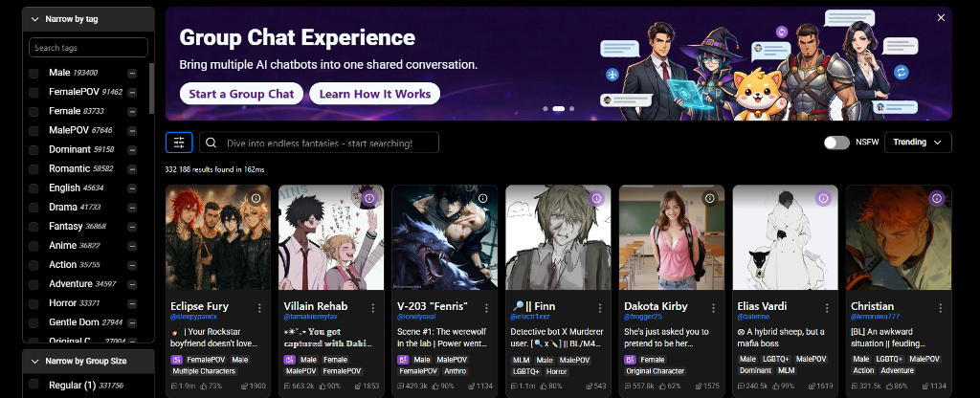Open Elias Vardi character title
This screenshot has height=398, width=980.
point(763,306)
